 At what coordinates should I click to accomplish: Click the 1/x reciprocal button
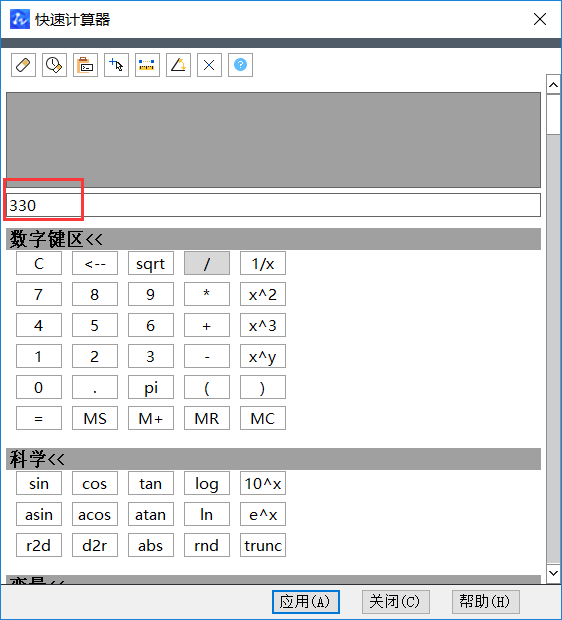tap(263, 263)
